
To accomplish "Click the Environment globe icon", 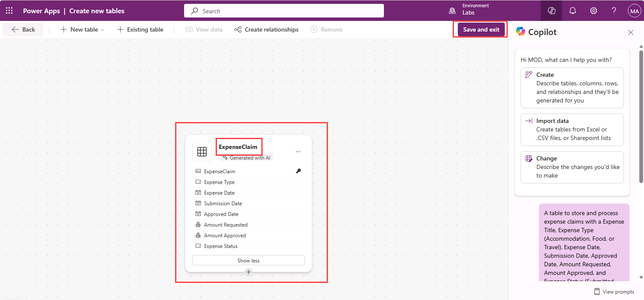I will point(452,11).
